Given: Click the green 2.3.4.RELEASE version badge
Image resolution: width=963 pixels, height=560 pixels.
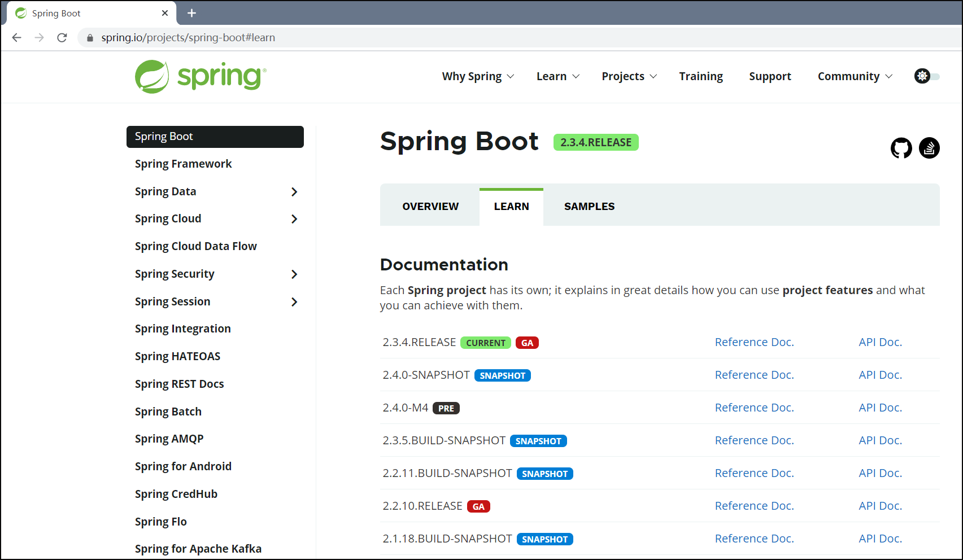Looking at the screenshot, I should [596, 142].
